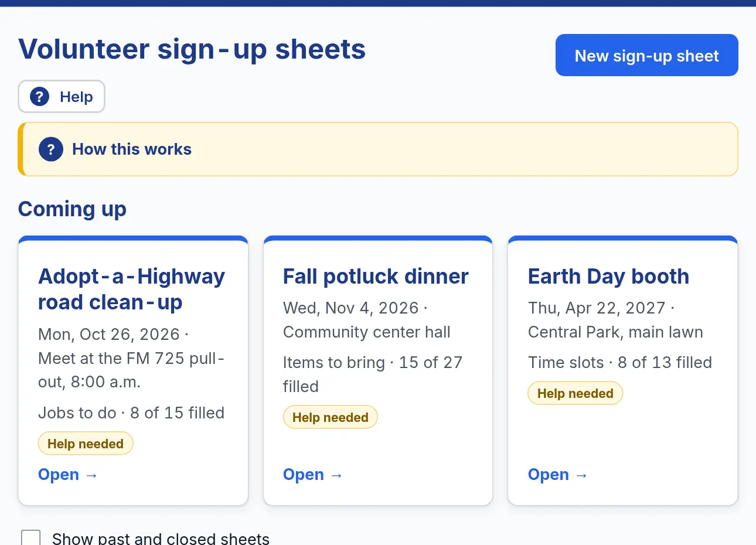Click the 'Show past and closed sheets' label
The image size is (756, 545).
[x=161, y=538]
